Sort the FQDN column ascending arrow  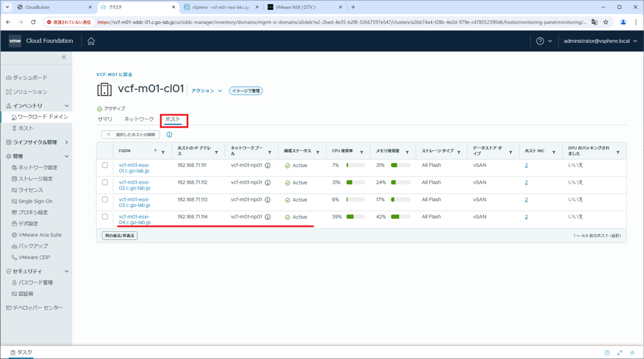coord(156,151)
